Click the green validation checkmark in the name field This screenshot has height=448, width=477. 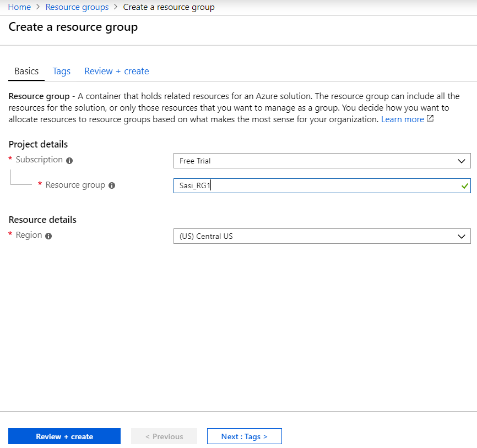click(x=464, y=186)
